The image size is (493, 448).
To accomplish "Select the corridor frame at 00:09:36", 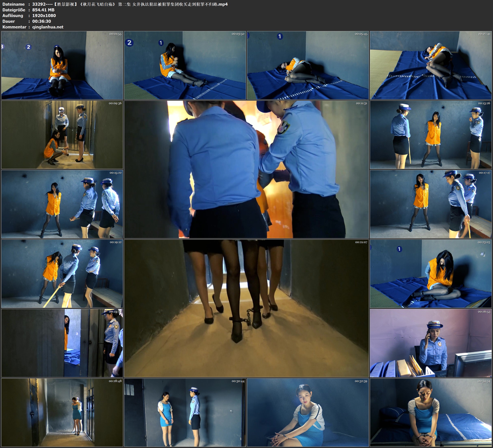I will tap(62, 134).
